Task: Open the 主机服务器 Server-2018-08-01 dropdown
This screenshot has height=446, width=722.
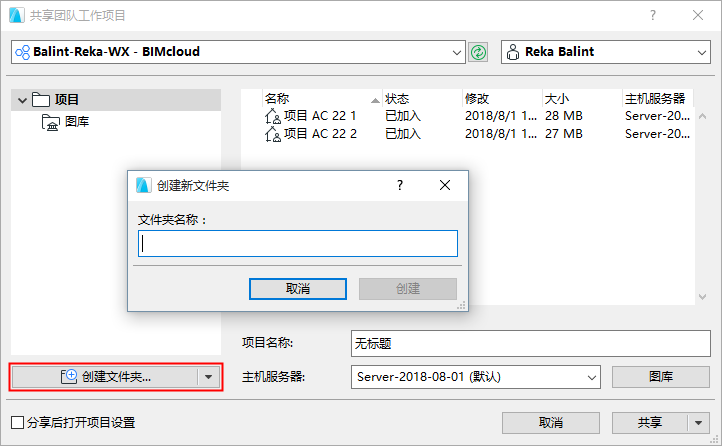Action: [x=592, y=377]
